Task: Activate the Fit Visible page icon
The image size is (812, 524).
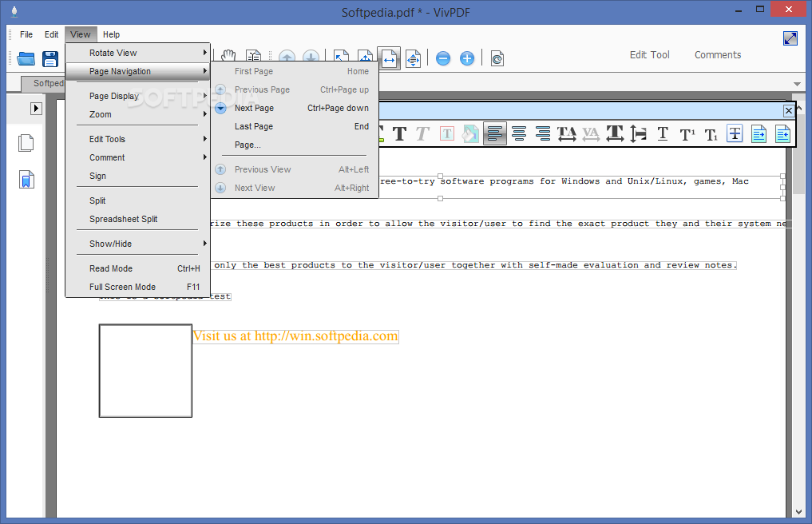Action: pos(414,58)
